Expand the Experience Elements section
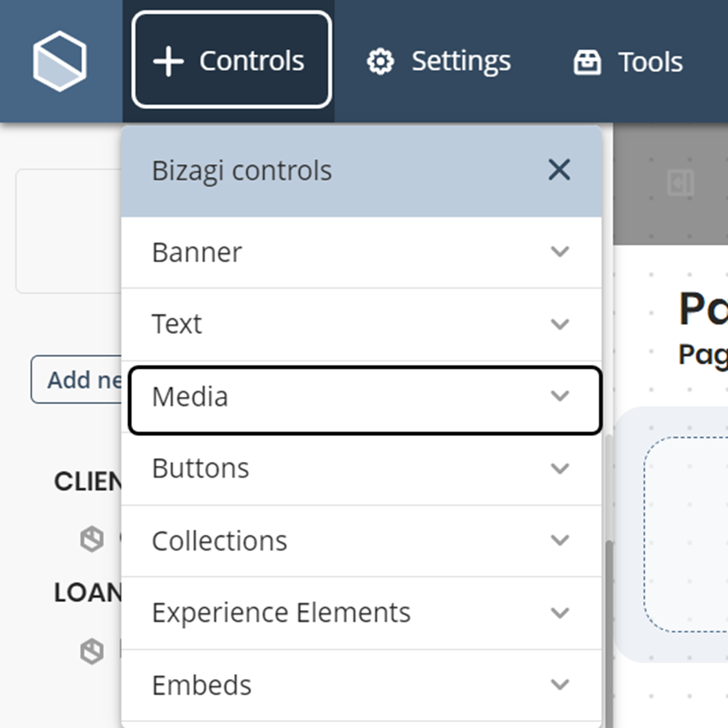The height and width of the screenshot is (728, 728). click(361, 613)
